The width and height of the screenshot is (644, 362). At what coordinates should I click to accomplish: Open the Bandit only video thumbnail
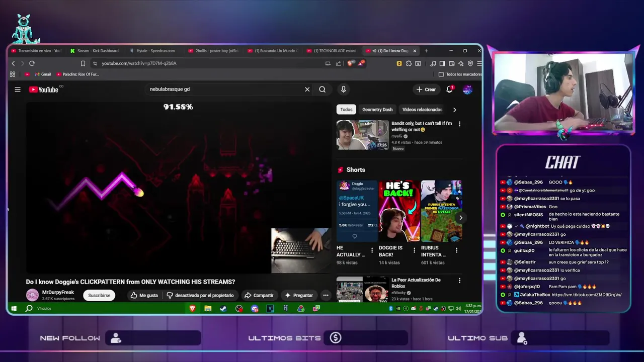coord(362,135)
